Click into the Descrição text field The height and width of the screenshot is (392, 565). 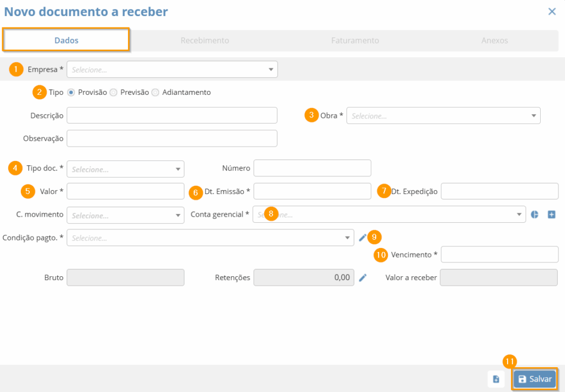point(172,116)
